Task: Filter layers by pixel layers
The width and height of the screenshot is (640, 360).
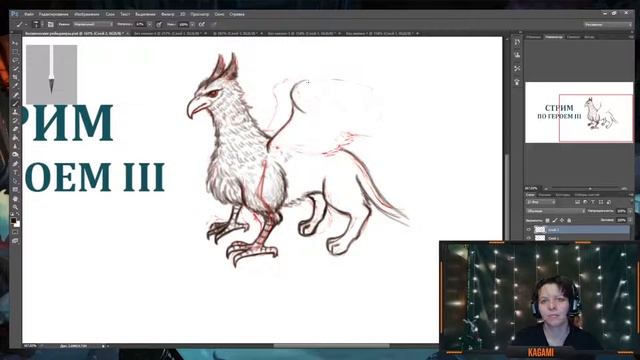Action: click(x=578, y=202)
